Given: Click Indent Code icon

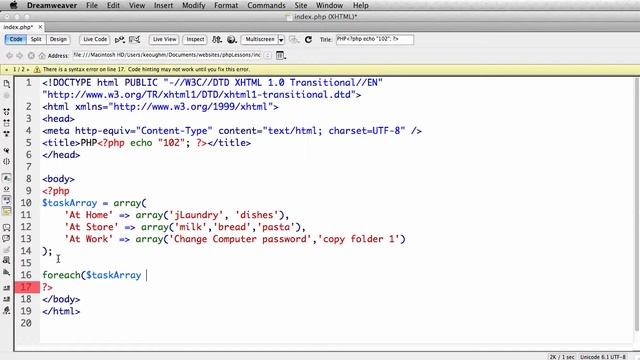Looking at the screenshot, I should coord(7,288).
